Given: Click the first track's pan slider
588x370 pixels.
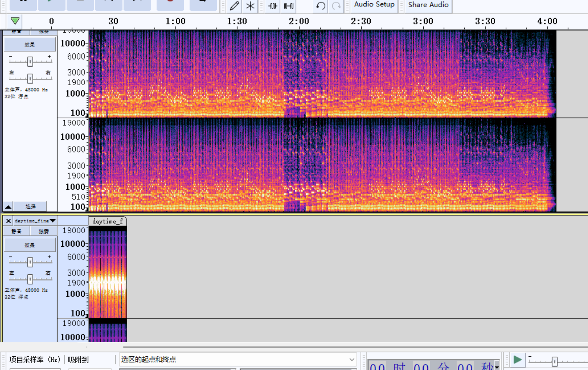Looking at the screenshot, I should click(x=30, y=78).
